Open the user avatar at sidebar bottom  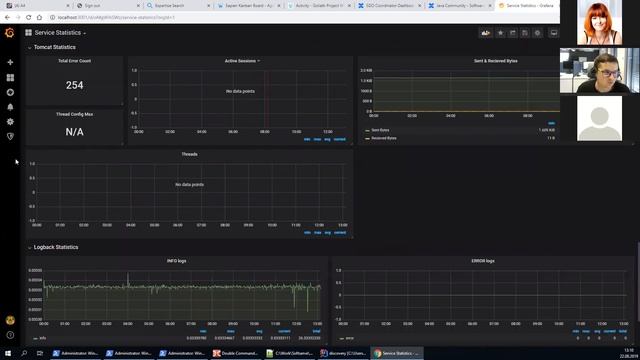[x=10, y=320]
